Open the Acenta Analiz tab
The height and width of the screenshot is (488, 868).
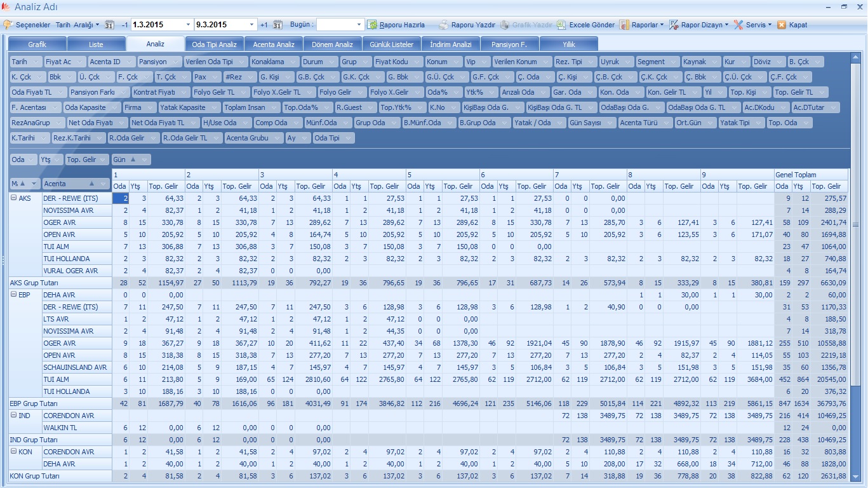(x=273, y=44)
